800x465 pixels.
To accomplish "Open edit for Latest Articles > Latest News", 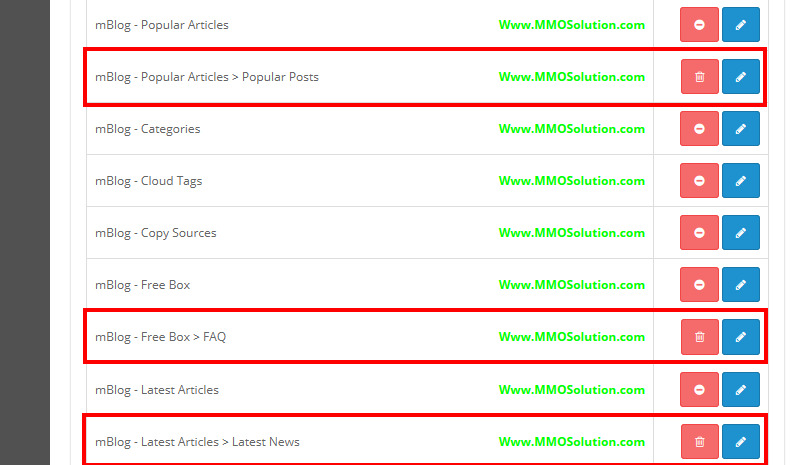I will (x=740, y=441).
